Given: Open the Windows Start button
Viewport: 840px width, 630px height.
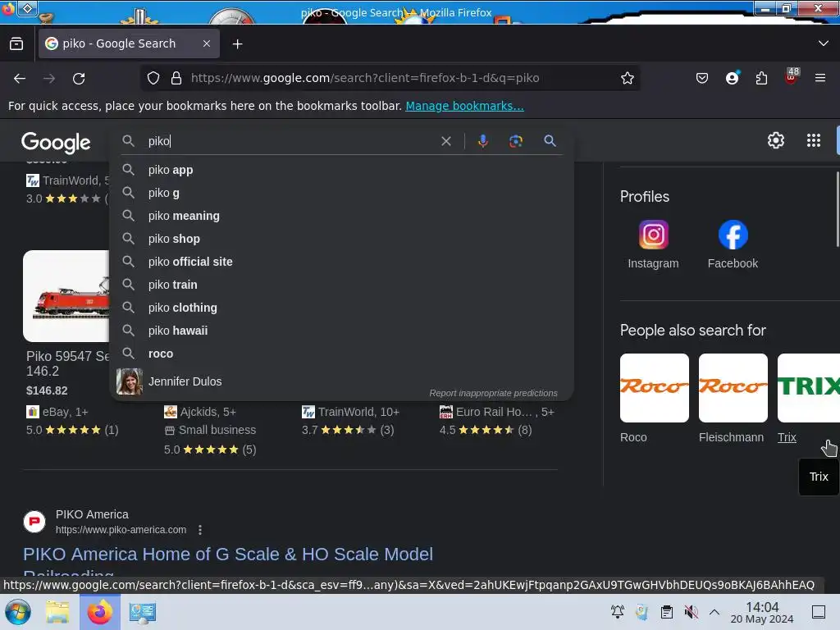Looking at the screenshot, I should point(18,612).
